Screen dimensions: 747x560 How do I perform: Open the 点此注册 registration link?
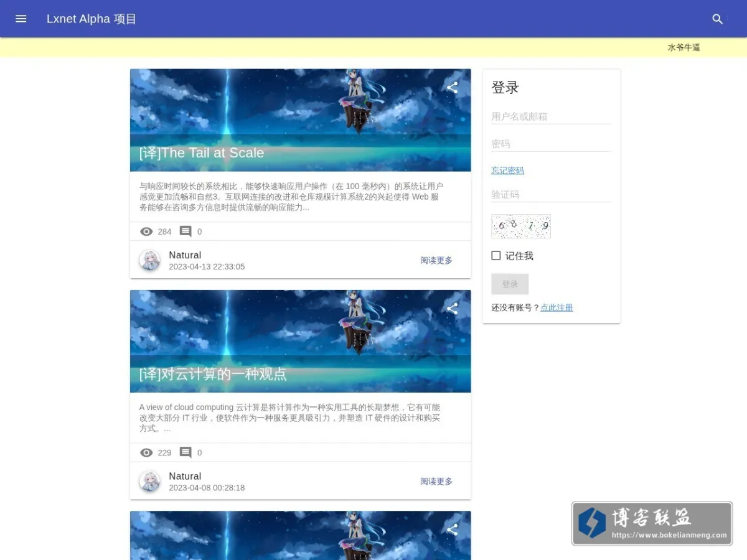pyautogui.click(x=557, y=307)
